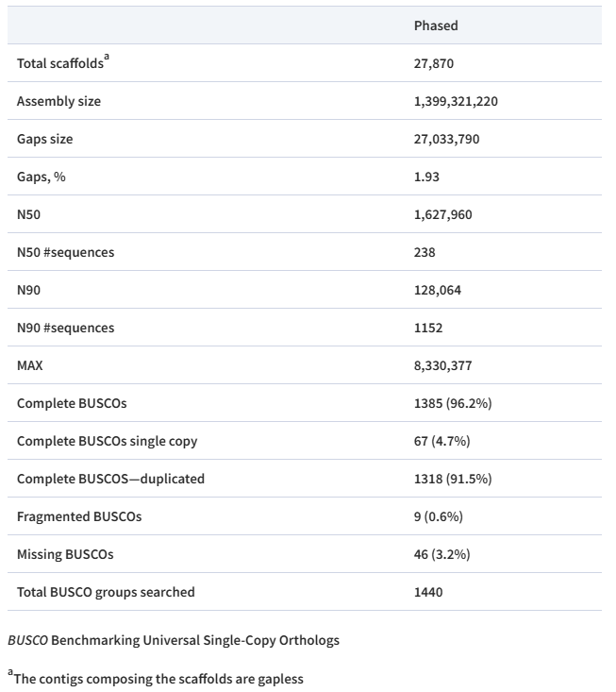The height and width of the screenshot is (692, 616).
Task: Click the "Complete BUSCOs single copy" label
Action: tap(107, 441)
